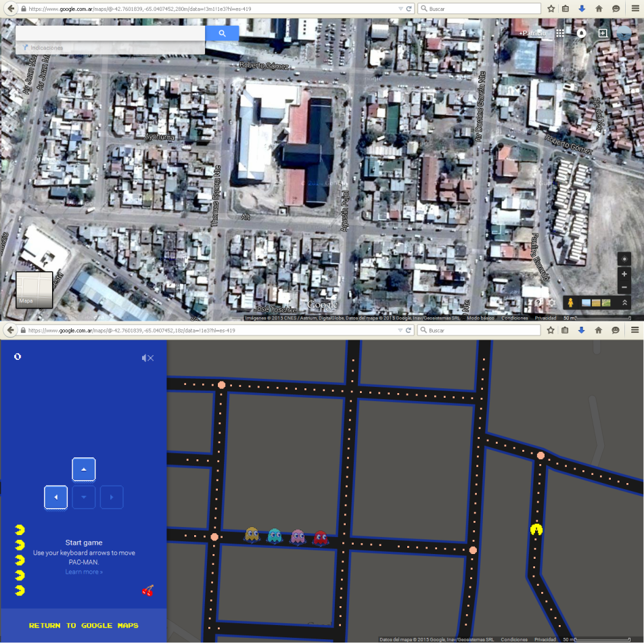644x644 pixels.
Task: Open Privacidad link on Pac-Man map footer
Action: [545, 639]
